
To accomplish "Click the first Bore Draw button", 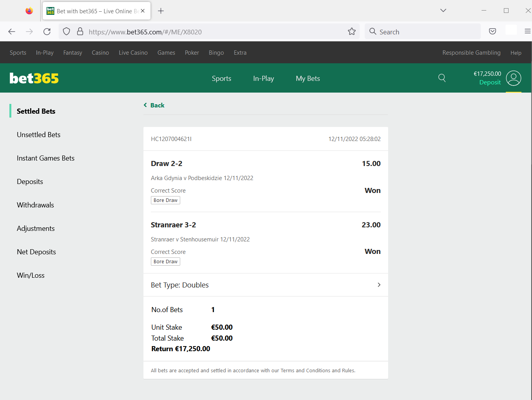I will (x=165, y=200).
